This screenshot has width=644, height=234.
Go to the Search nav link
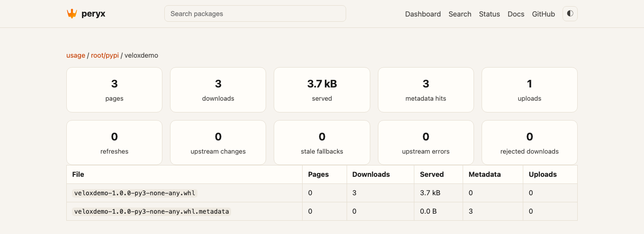pos(460,14)
